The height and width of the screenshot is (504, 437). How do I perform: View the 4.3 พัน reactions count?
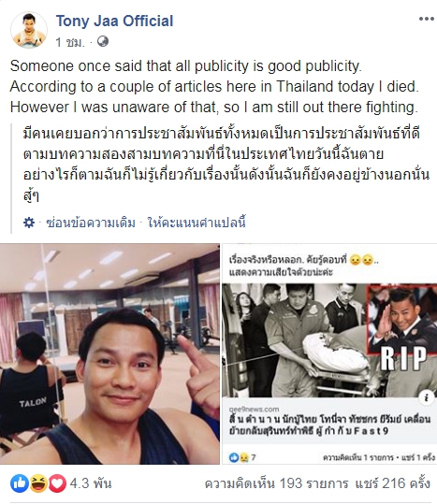coord(91,483)
